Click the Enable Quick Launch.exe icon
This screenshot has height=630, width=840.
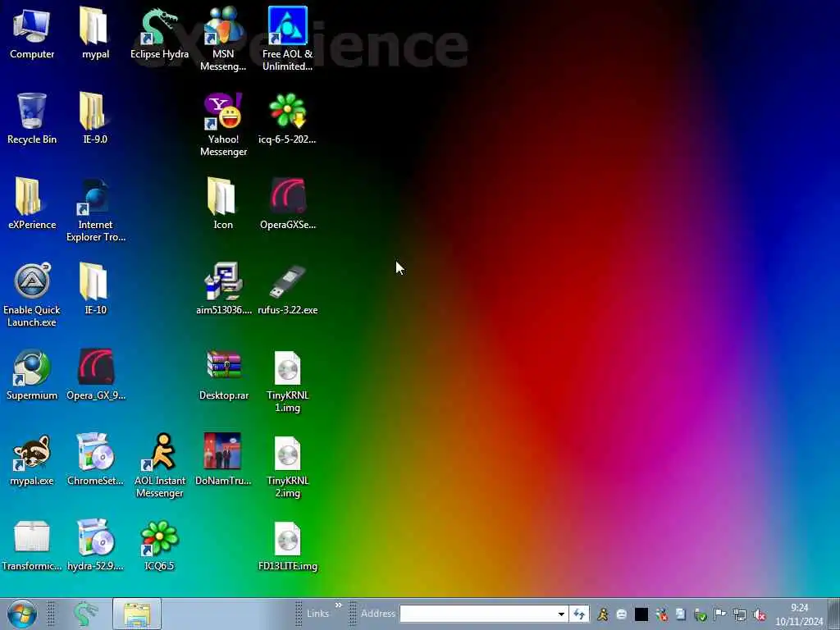point(32,294)
